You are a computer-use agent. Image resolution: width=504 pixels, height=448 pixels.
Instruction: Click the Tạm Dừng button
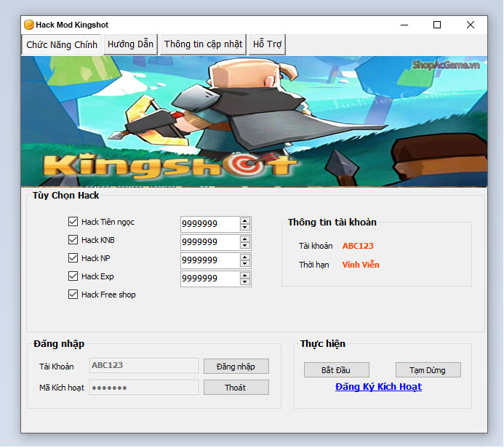428,370
